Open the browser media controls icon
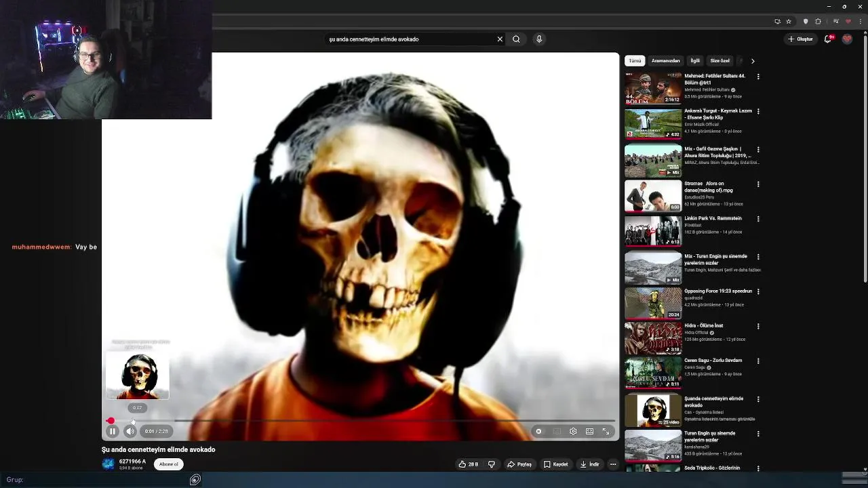The image size is (868, 488). click(837, 21)
